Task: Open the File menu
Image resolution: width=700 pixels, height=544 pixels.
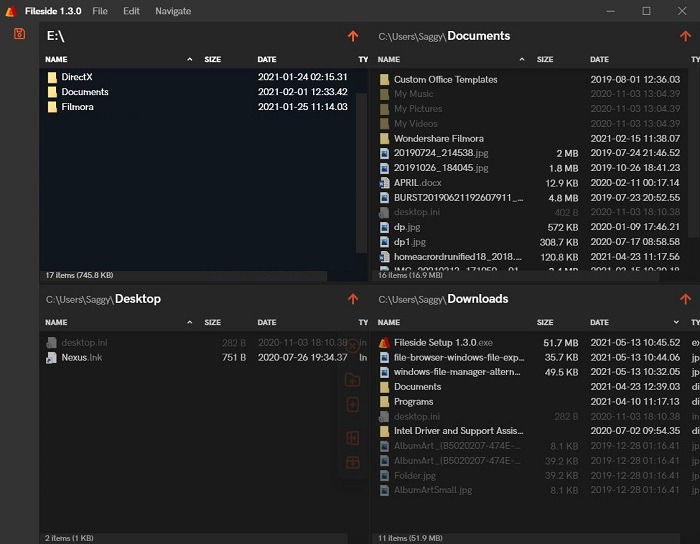Action: pos(100,11)
